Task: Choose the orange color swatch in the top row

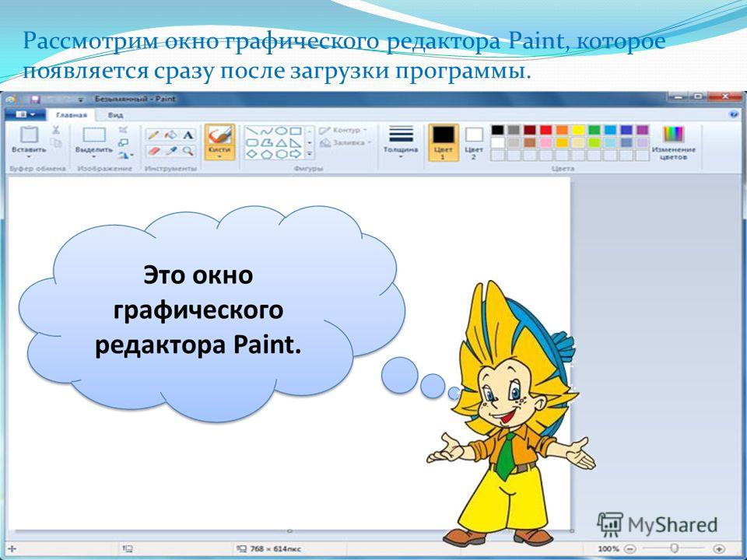Action: [562, 130]
